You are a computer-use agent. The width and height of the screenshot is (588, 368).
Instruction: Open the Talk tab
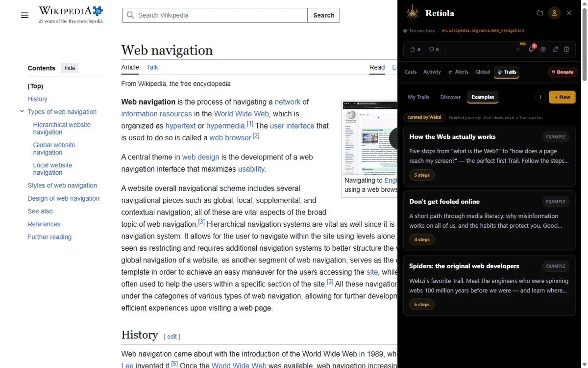[152, 67]
